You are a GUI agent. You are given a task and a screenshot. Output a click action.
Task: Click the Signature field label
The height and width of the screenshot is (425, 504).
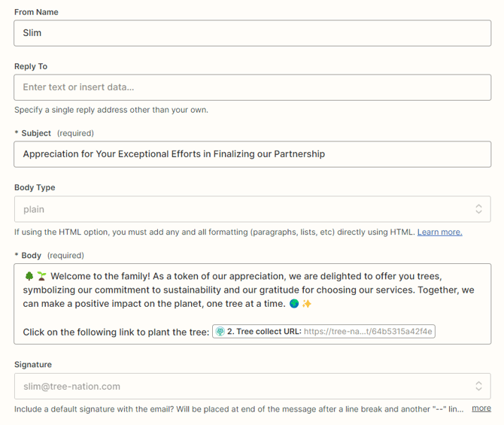(x=33, y=365)
